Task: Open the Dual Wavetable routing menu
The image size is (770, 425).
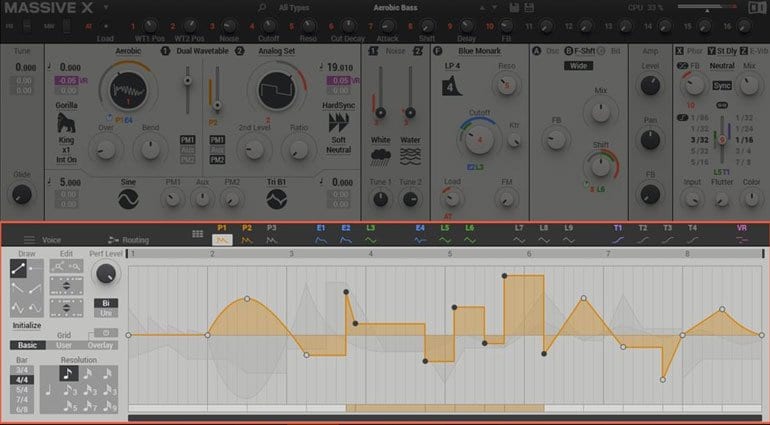Action: pyautogui.click(x=202, y=51)
